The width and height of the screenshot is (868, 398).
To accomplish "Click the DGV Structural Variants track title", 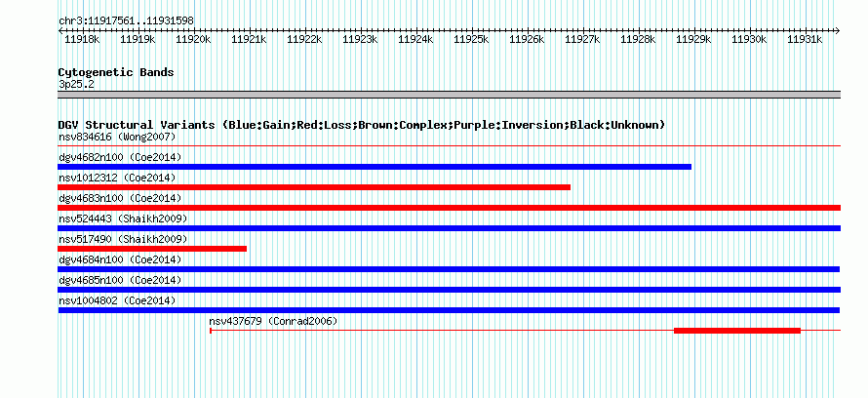I will [x=362, y=125].
